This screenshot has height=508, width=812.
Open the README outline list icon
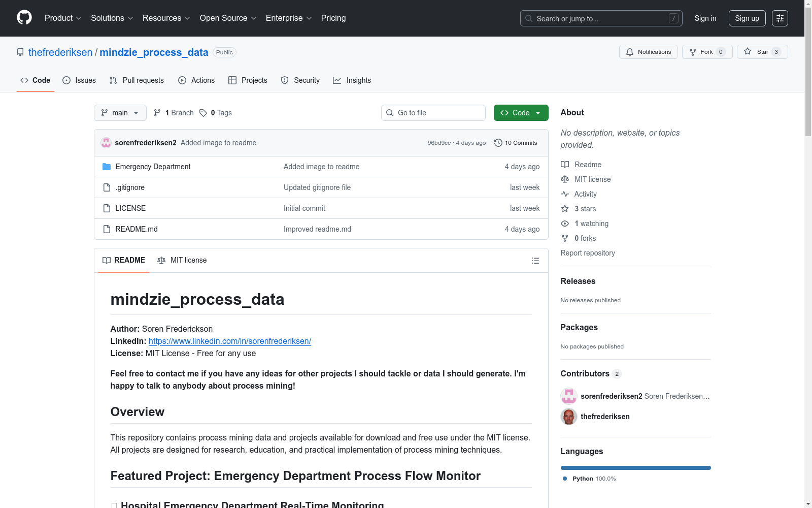(535, 261)
